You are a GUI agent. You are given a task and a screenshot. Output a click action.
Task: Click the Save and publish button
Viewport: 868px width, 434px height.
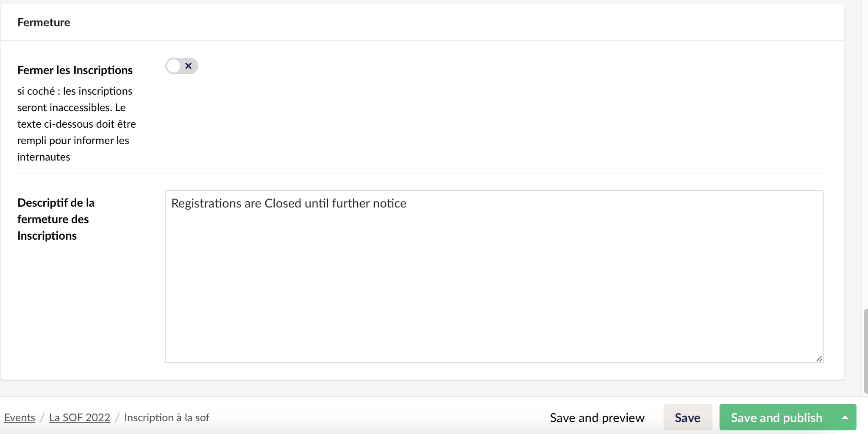pyautogui.click(x=776, y=417)
